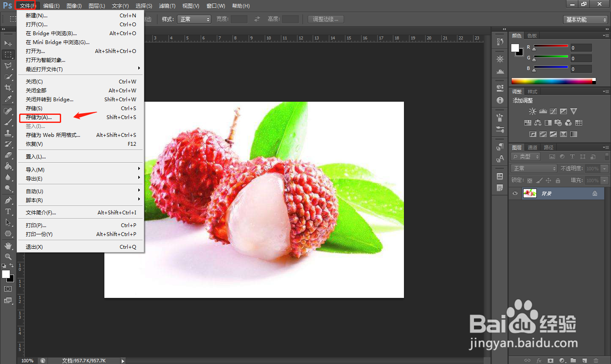Screen dimensions: 611x364
Task: Expand the 自动(U) submenu
Action: (81, 191)
